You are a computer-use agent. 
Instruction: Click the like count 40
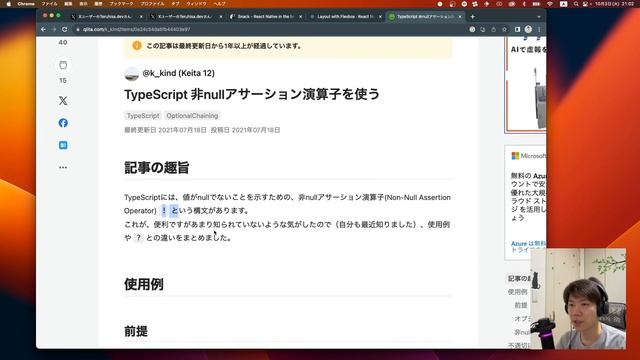tap(63, 42)
